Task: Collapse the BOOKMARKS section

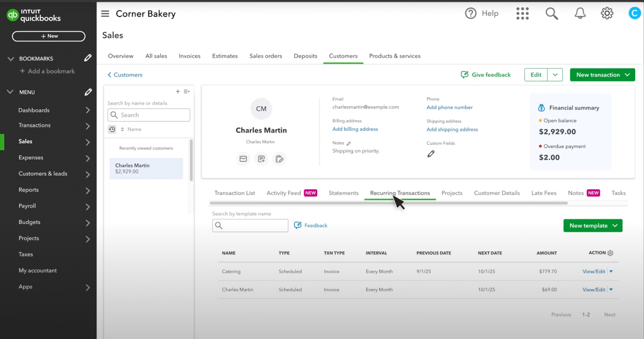Action: (11, 59)
